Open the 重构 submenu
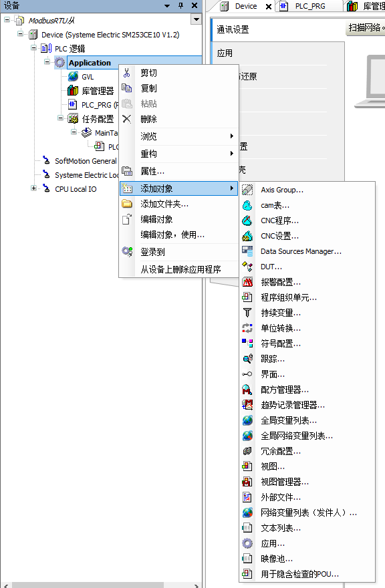The width and height of the screenshot is (385, 588). pyautogui.click(x=178, y=154)
